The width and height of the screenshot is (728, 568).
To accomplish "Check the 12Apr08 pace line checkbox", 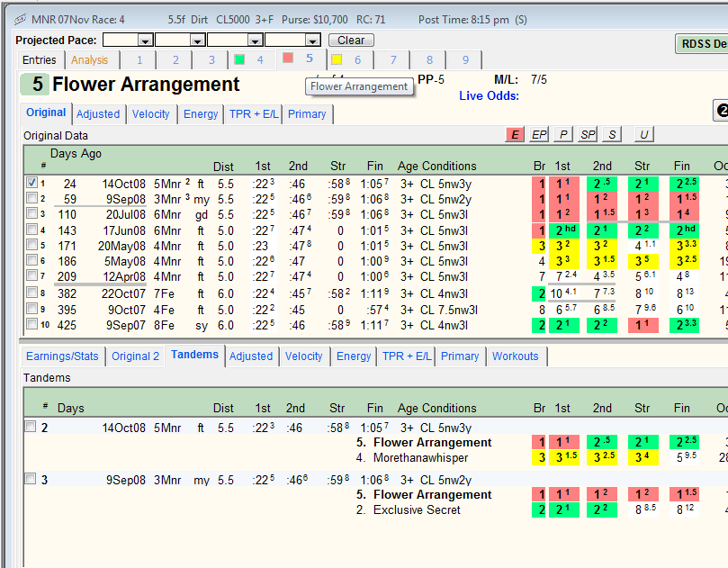I will (31, 275).
